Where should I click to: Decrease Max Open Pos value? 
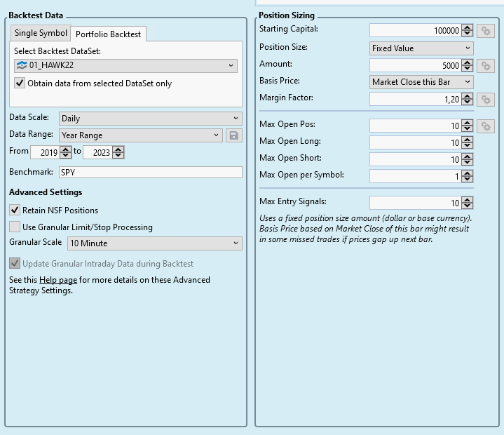click(468, 129)
